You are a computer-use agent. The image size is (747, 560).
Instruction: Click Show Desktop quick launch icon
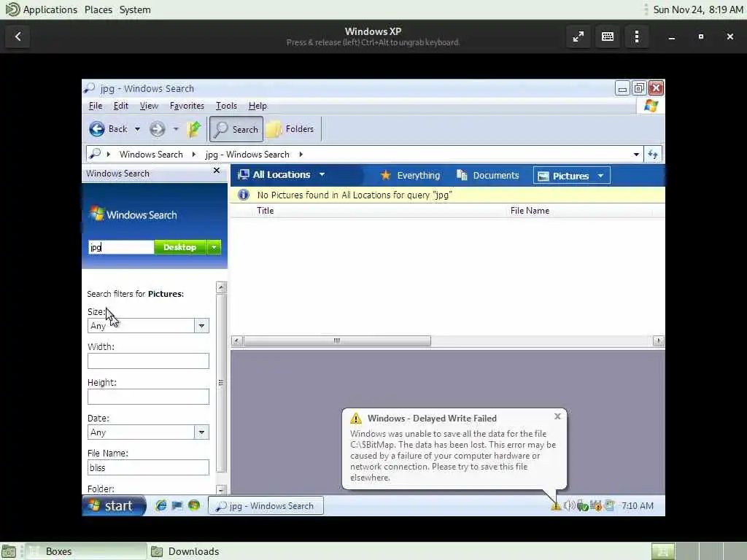(x=177, y=506)
